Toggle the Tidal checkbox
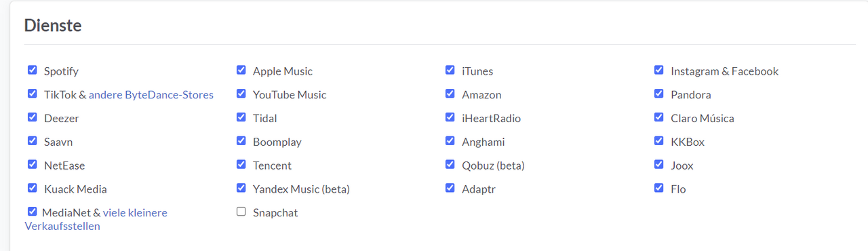The width and height of the screenshot is (868, 251). [241, 117]
